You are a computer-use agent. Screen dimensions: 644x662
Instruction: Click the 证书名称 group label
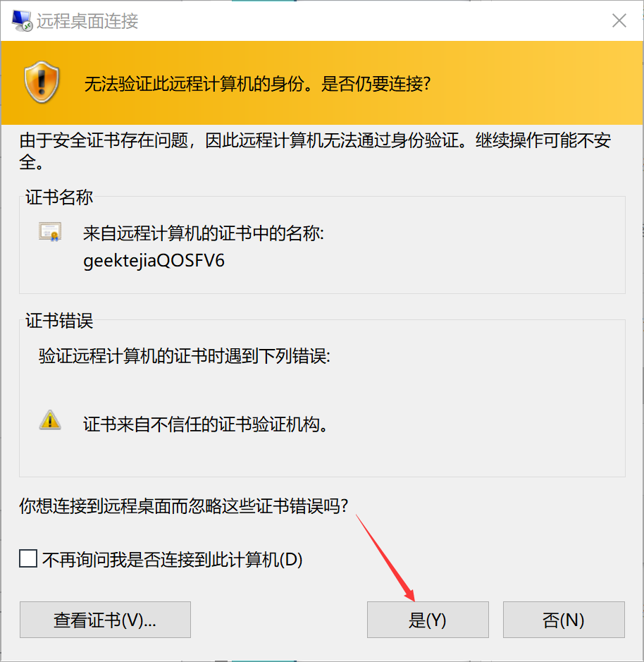pyautogui.click(x=59, y=197)
